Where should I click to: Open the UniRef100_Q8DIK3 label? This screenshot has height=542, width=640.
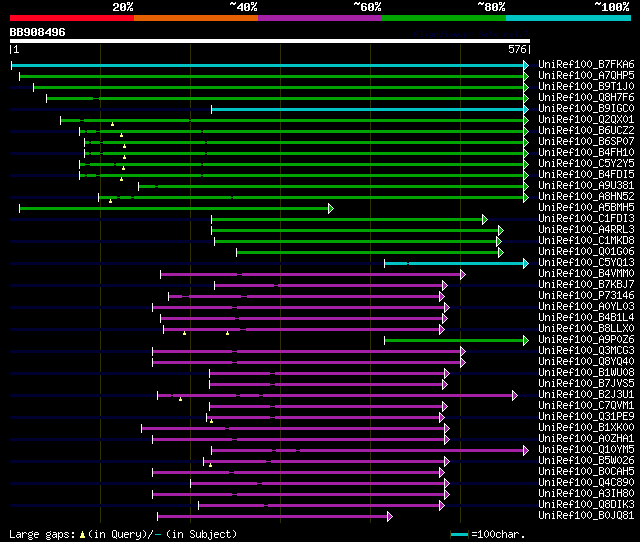[x=586, y=505]
